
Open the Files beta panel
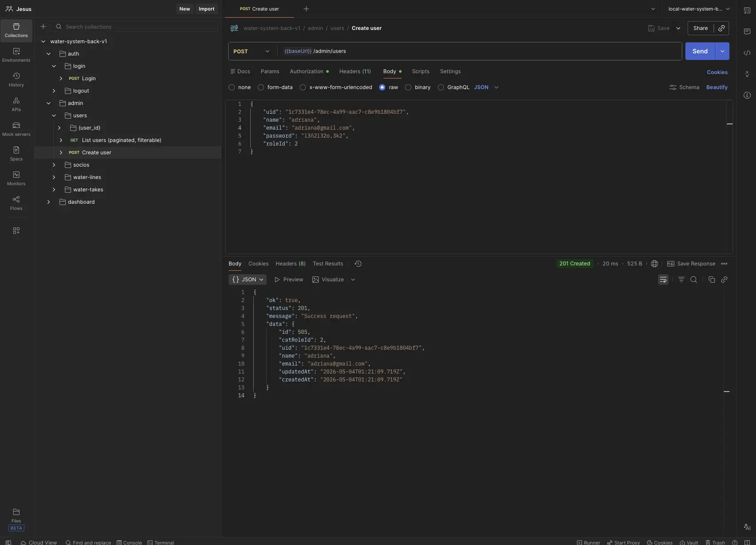pos(16,519)
